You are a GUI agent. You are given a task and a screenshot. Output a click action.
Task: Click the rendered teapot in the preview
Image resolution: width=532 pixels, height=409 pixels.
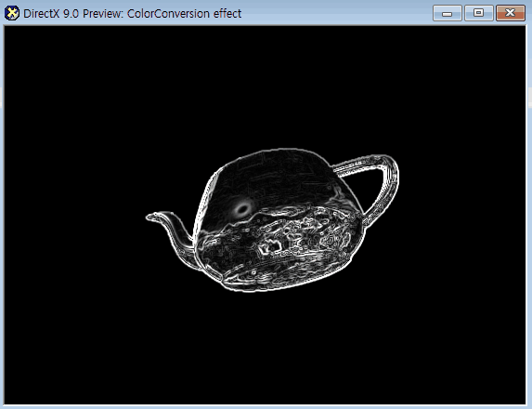click(x=272, y=220)
